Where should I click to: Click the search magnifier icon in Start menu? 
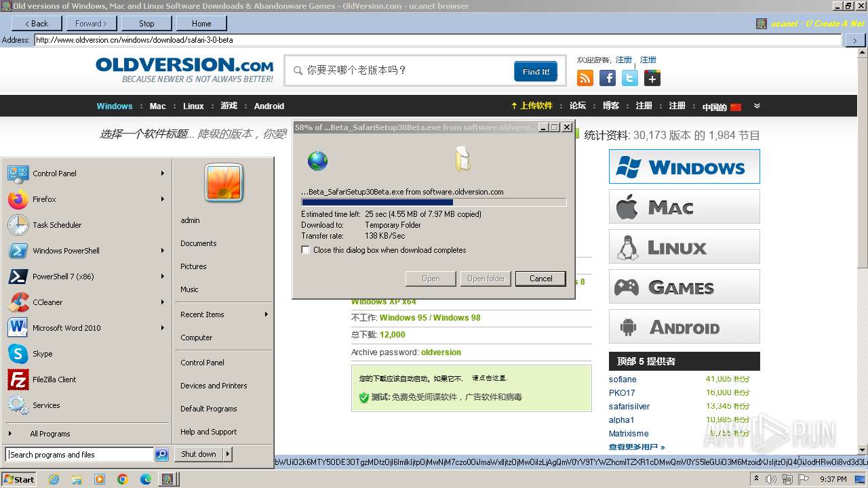(x=161, y=455)
